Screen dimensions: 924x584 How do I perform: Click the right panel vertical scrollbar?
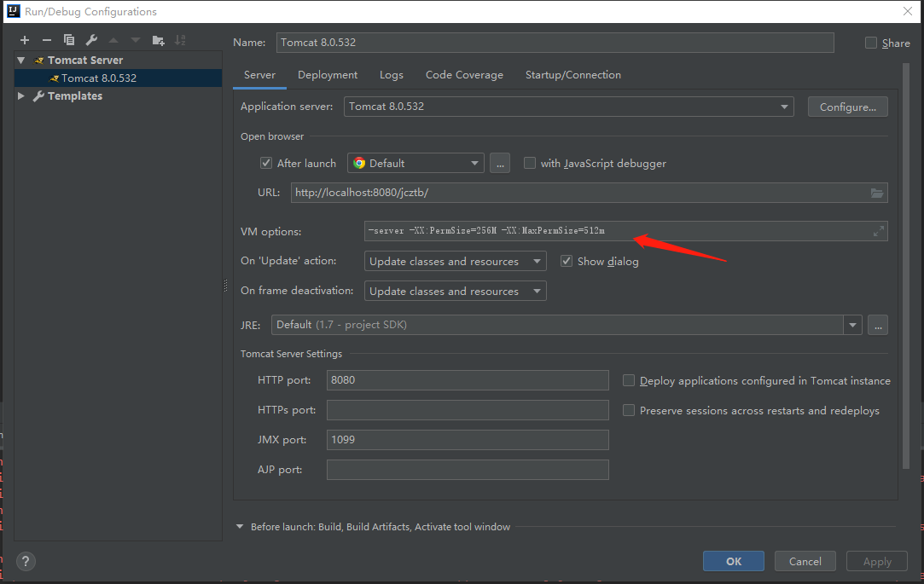point(906,266)
